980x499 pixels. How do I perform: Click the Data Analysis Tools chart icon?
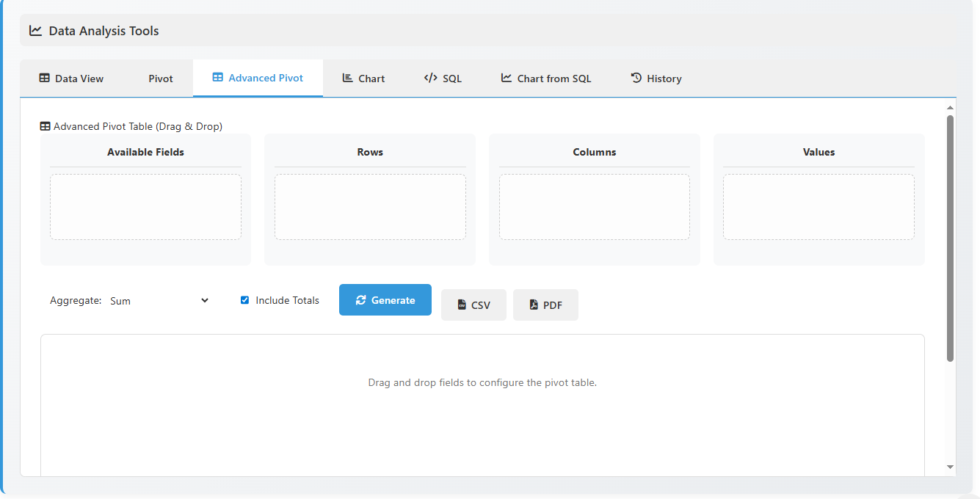click(35, 31)
